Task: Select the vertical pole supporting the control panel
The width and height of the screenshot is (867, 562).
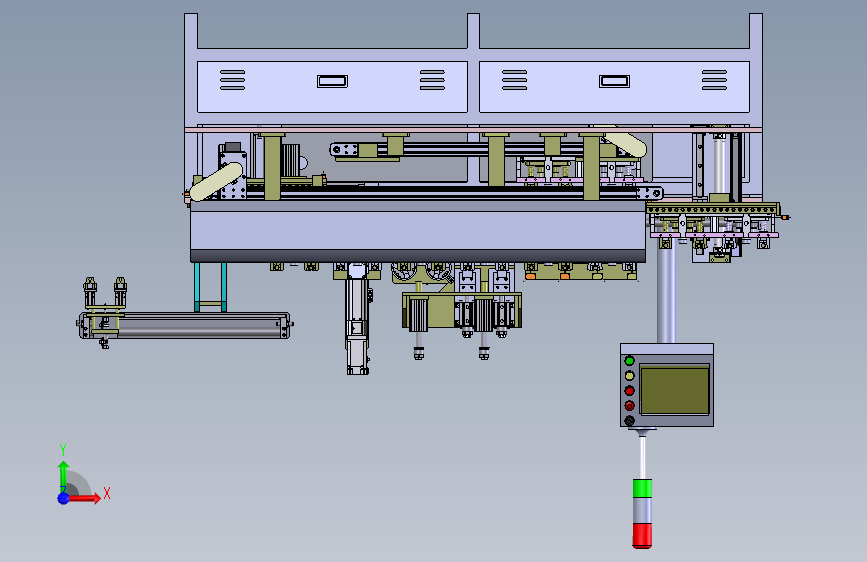Action: click(666, 294)
